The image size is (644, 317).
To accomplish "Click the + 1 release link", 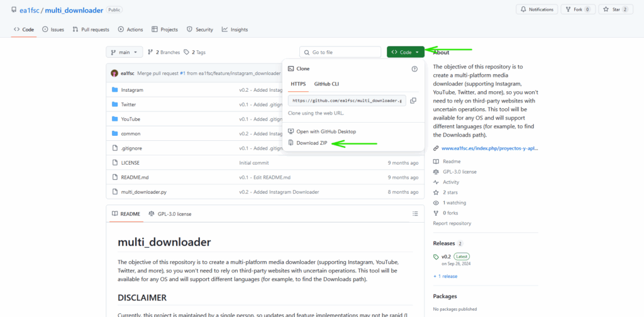I will tap(445, 276).
